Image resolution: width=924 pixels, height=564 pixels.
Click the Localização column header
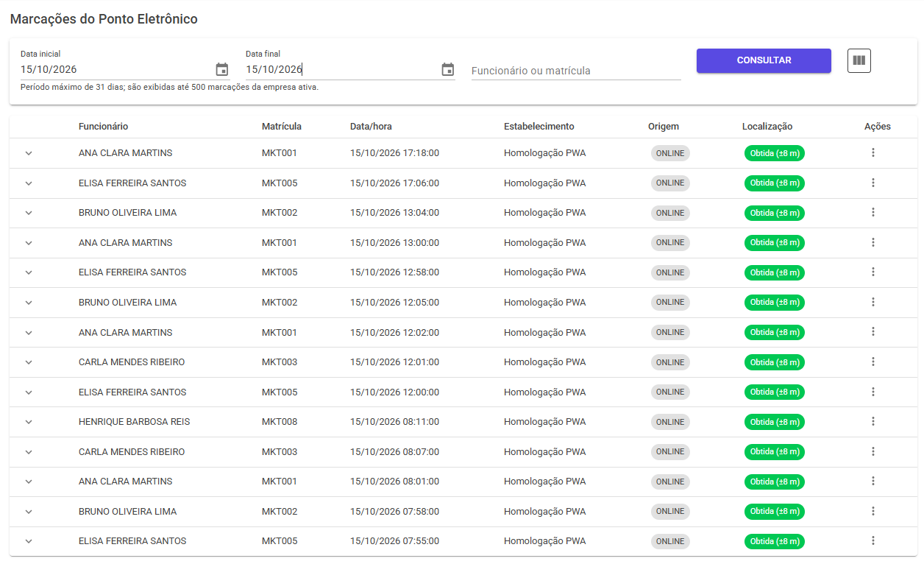pyautogui.click(x=767, y=127)
